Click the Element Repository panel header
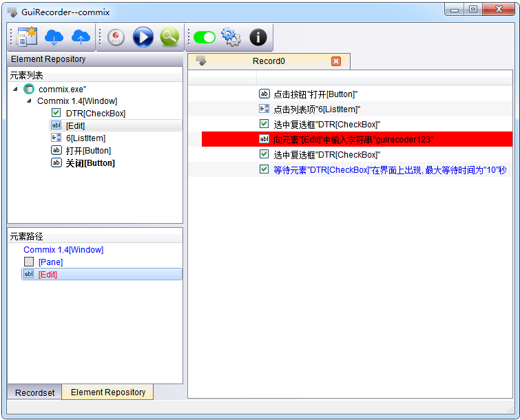The height and width of the screenshot is (420, 520). click(x=95, y=59)
